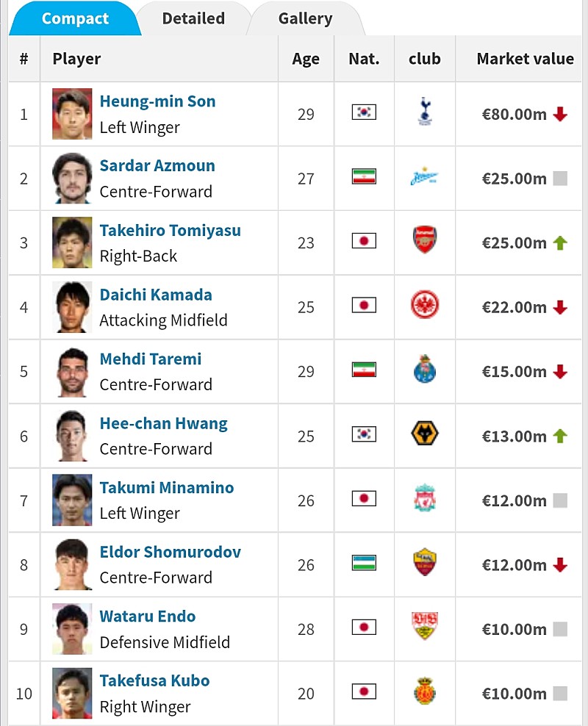Switch to the Detailed tab
This screenshot has height=726, width=588.
click(193, 18)
